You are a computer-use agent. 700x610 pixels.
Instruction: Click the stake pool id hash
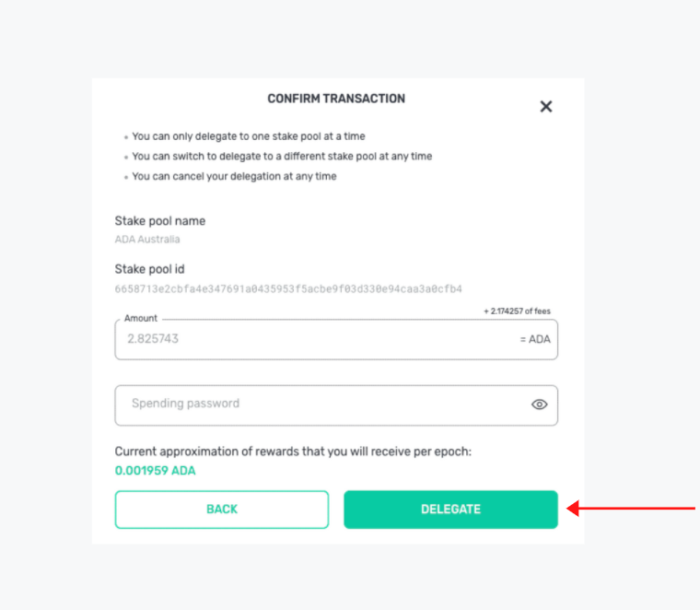click(288, 289)
